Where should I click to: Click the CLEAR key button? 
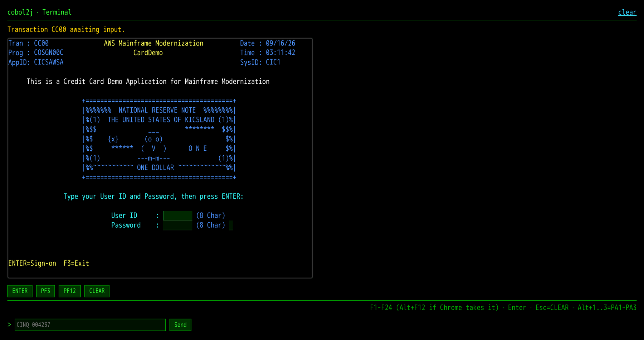97,291
